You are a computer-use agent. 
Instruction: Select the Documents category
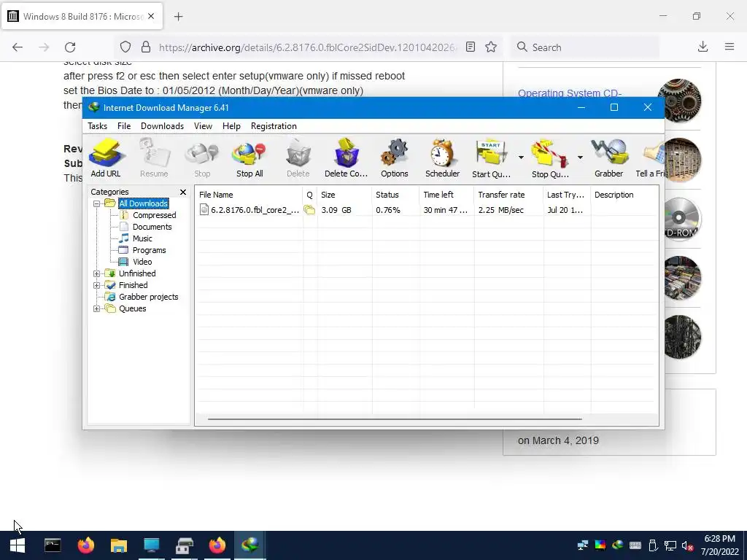click(x=152, y=227)
